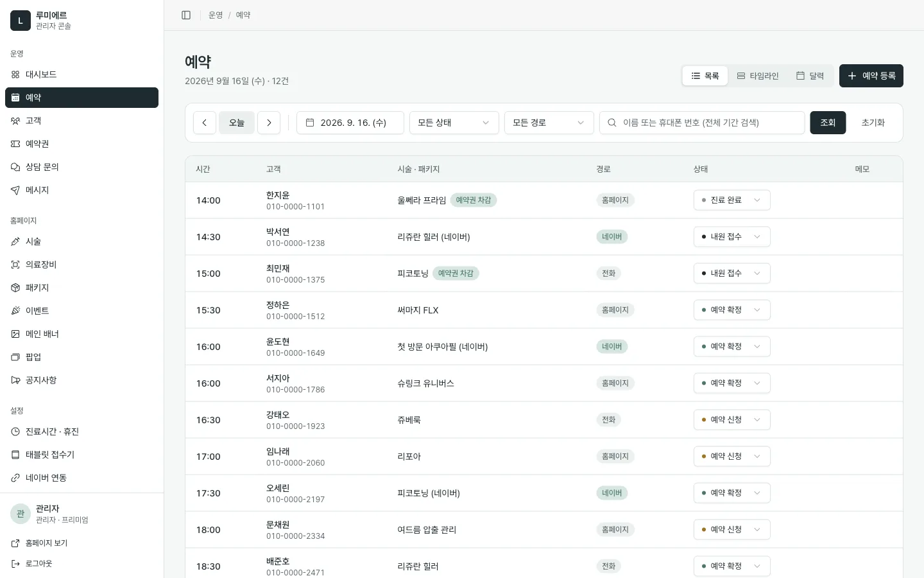Click customer name 한지윤

pos(278,195)
